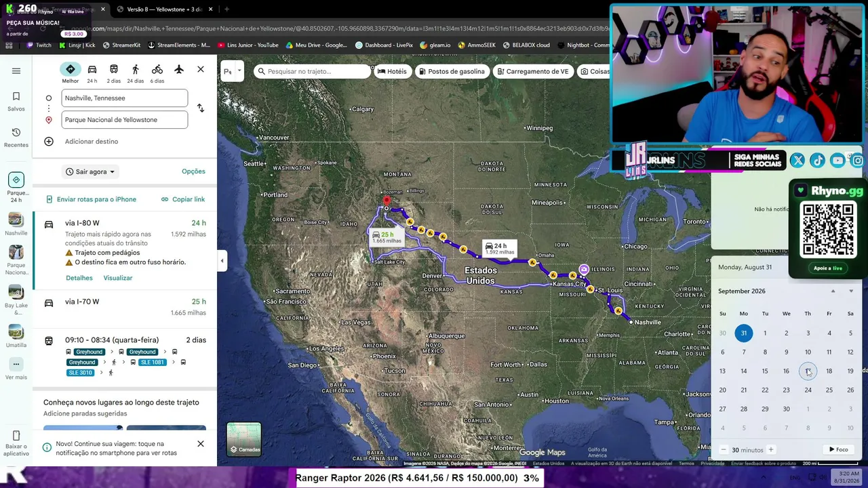Open the Parque... 24 h directions shortcut in sidebar
The image size is (868, 488).
click(16, 188)
